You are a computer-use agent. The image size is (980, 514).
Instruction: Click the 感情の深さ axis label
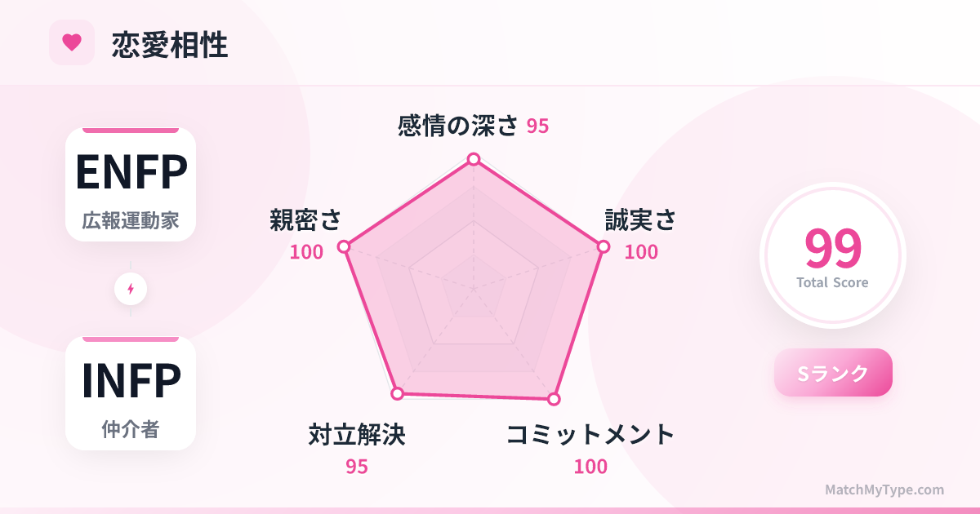click(458, 126)
